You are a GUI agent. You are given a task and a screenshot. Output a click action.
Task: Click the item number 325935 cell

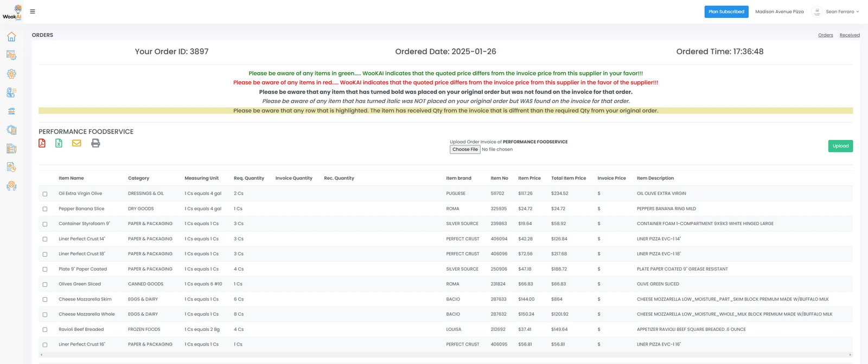(x=499, y=209)
